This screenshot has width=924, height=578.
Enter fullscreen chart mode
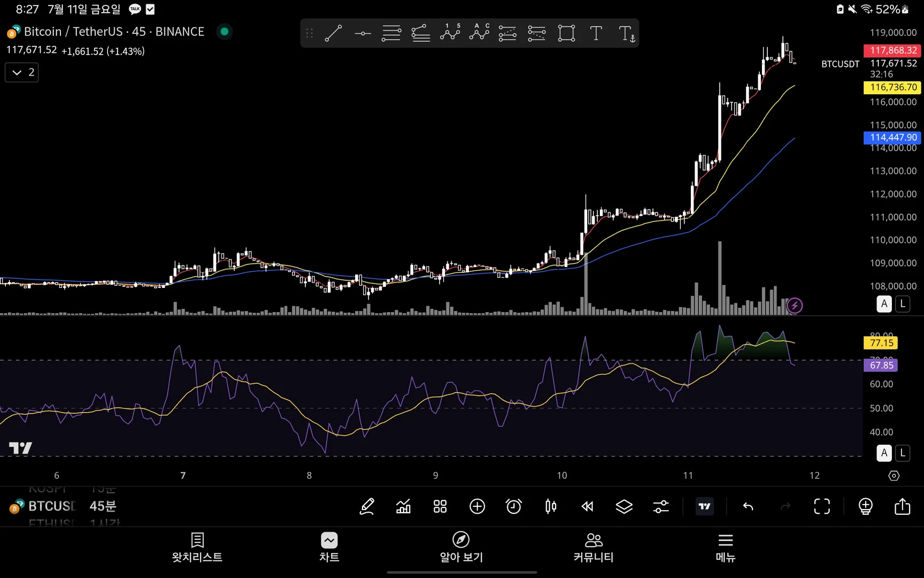pos(822,506)
